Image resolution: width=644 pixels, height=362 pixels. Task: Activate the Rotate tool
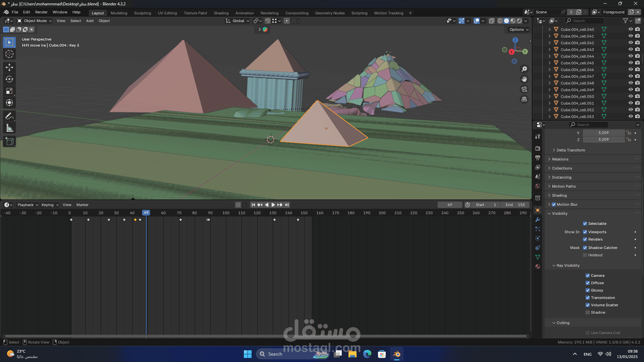coord(9,79)
